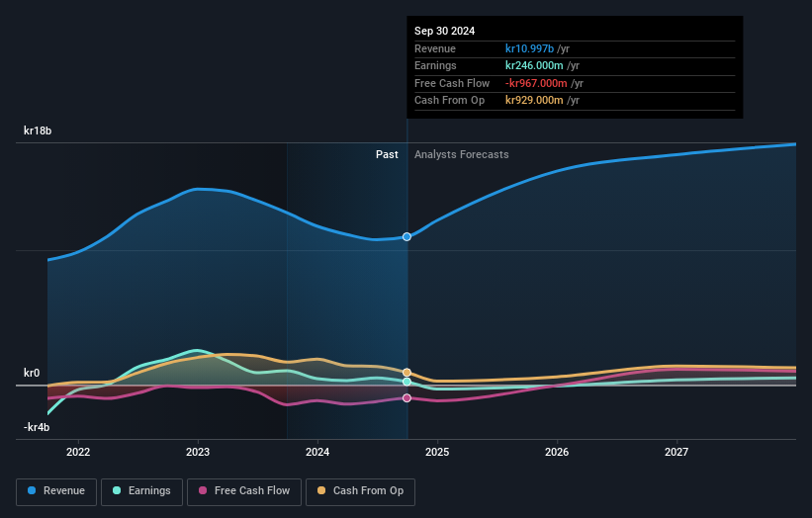
Task: Click the 2022 x-axis label
Action: pos(78,453)
